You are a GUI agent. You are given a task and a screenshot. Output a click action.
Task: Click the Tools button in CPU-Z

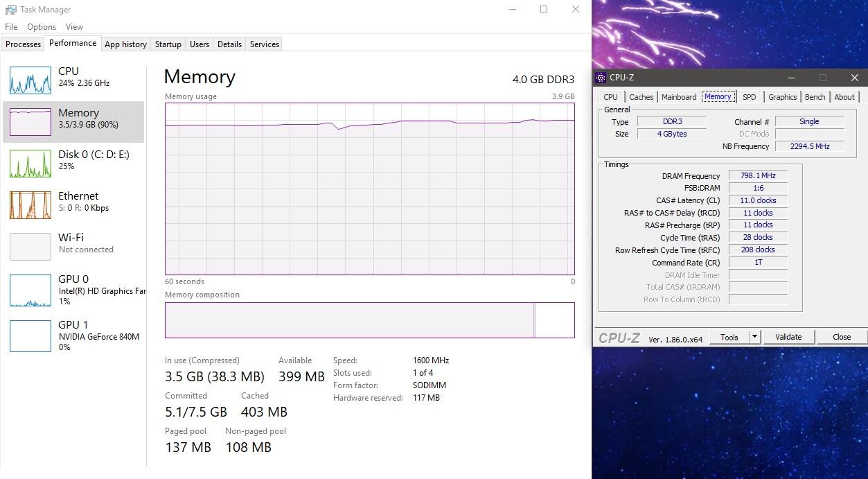(x=729, y=337)
